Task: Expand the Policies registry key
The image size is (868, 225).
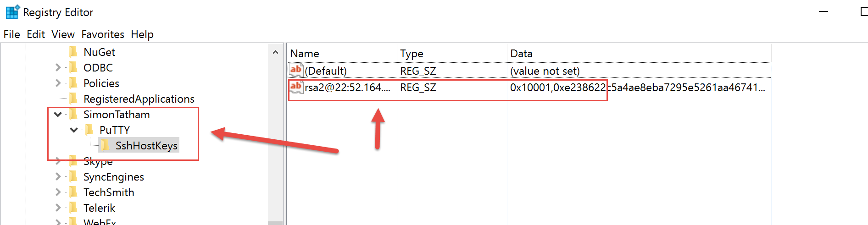Action: click(58, 83)
